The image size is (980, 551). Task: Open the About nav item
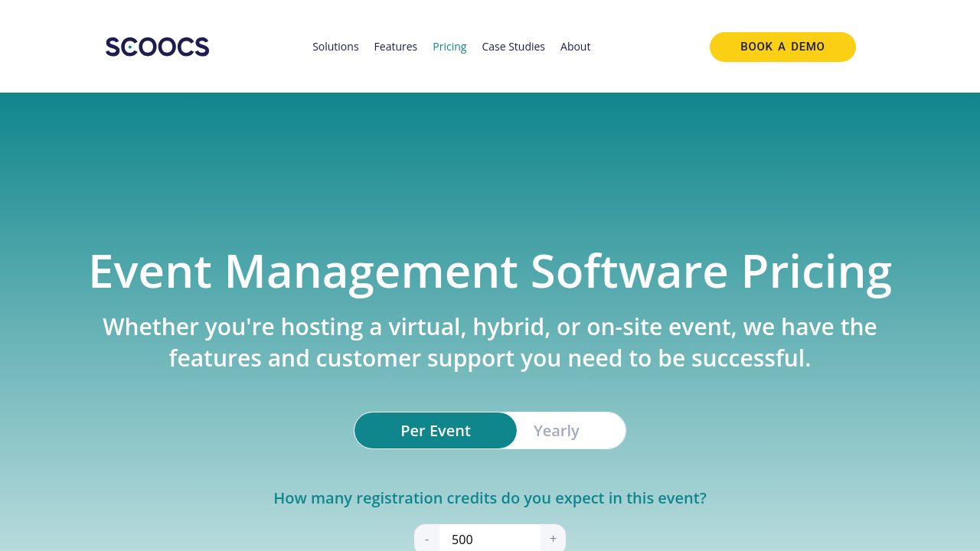point(575,47)
